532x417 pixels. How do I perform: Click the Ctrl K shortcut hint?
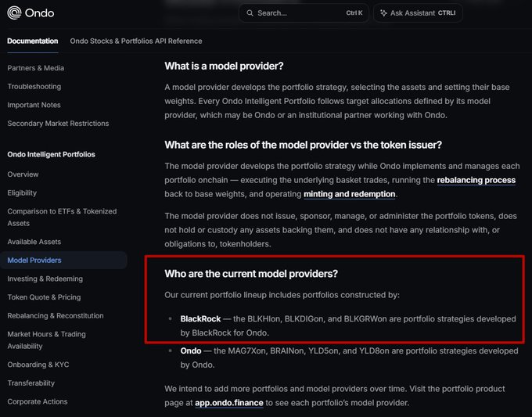coord(354,13)
